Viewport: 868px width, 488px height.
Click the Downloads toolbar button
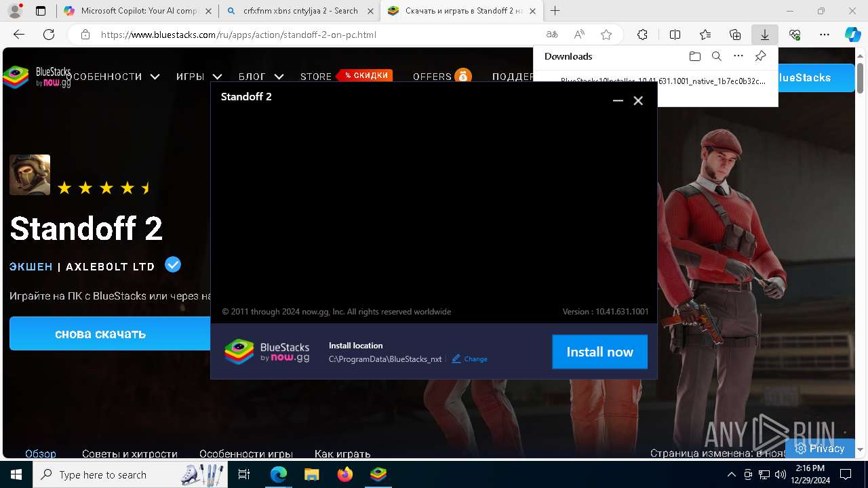[765, 35]
